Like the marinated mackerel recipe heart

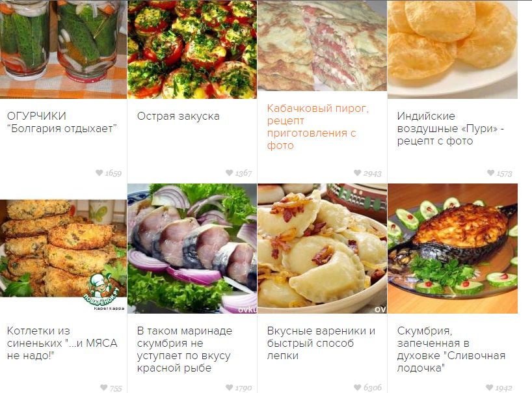tap(230, 388)
